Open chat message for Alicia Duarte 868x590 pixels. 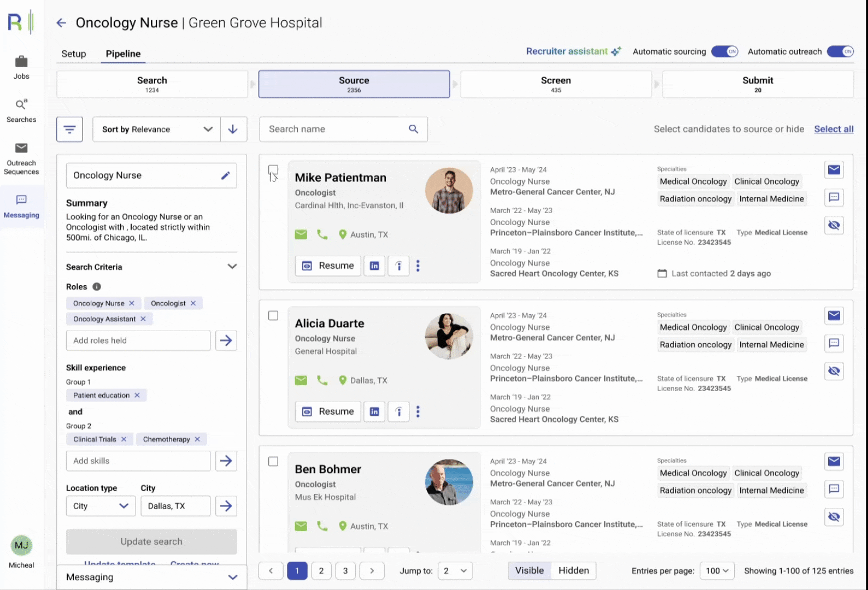pos(834,343)
